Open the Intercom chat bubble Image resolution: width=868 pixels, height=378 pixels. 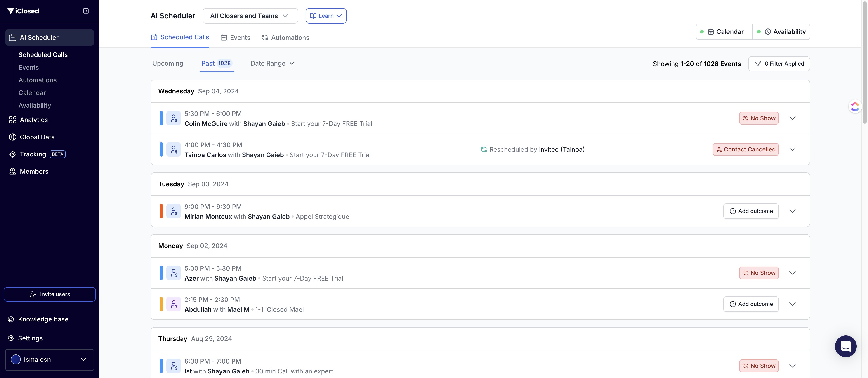click(x=845, y=346)
